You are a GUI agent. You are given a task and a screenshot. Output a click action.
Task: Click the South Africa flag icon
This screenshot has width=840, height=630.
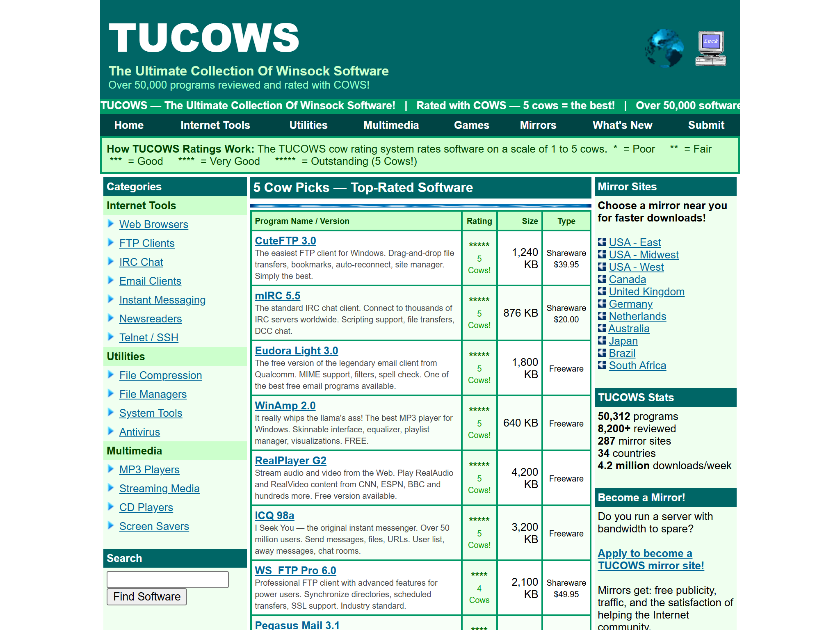[601, 365]
